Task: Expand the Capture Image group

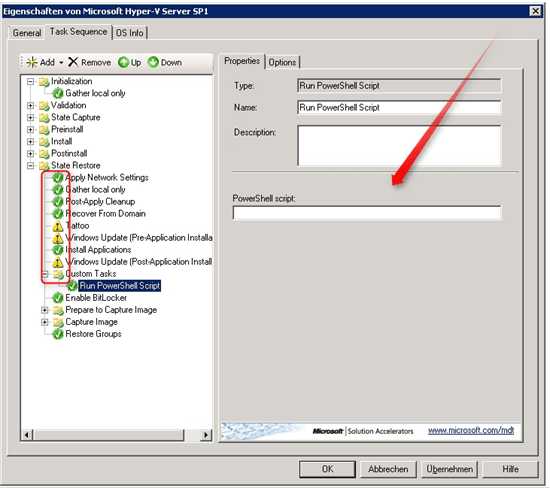Action: [45, 322]
